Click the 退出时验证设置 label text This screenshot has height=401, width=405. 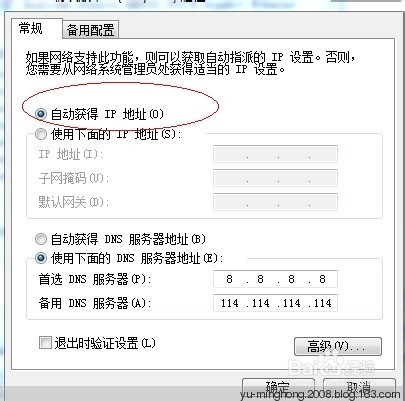(x=105, y=343)
